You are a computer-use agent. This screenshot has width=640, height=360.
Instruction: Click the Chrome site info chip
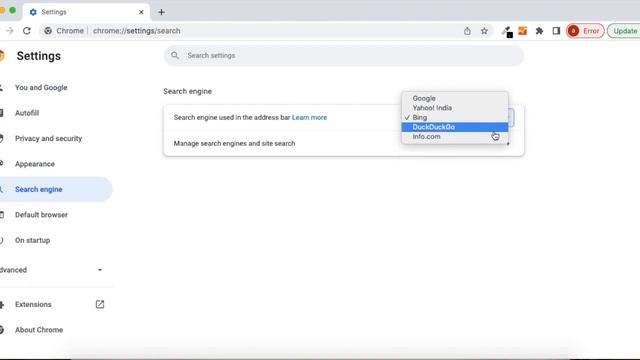coord(64,31)
